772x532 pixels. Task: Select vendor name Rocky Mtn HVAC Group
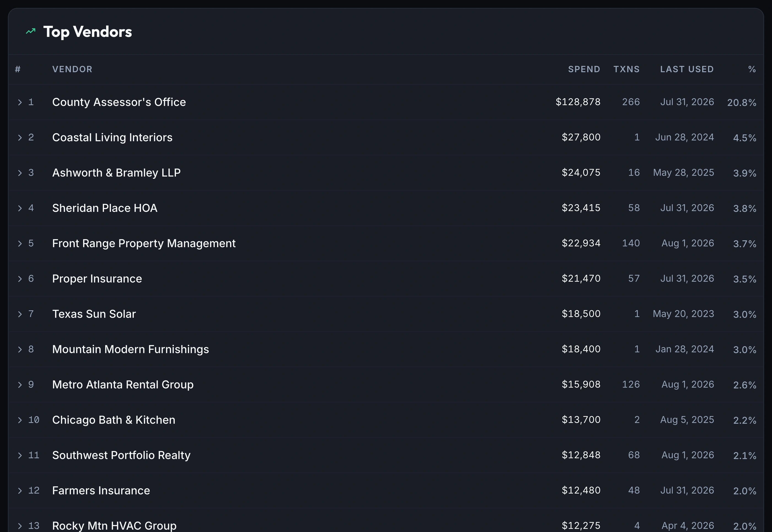114,526
